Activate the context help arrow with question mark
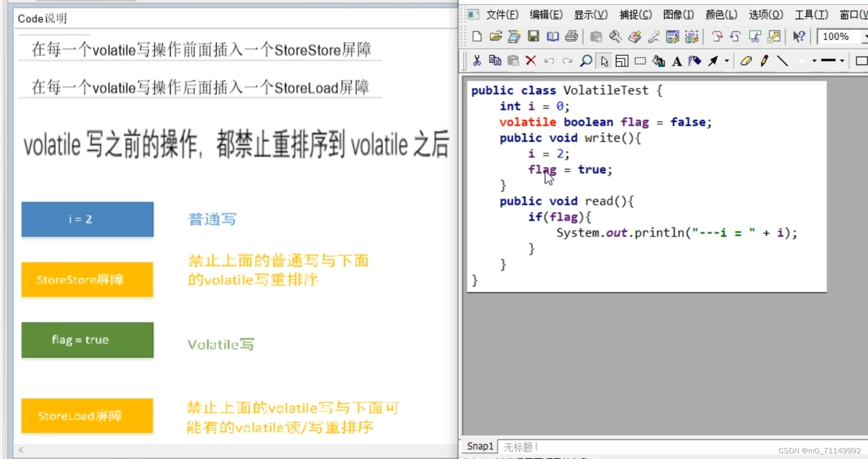The height and width of the screenshot is (459, 868). (799, 37)
